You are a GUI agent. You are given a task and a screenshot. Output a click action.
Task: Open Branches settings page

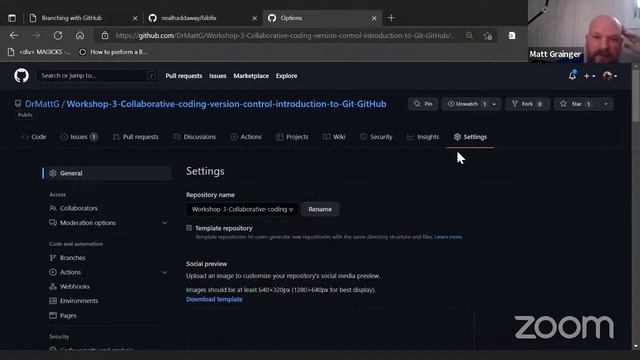72,258
